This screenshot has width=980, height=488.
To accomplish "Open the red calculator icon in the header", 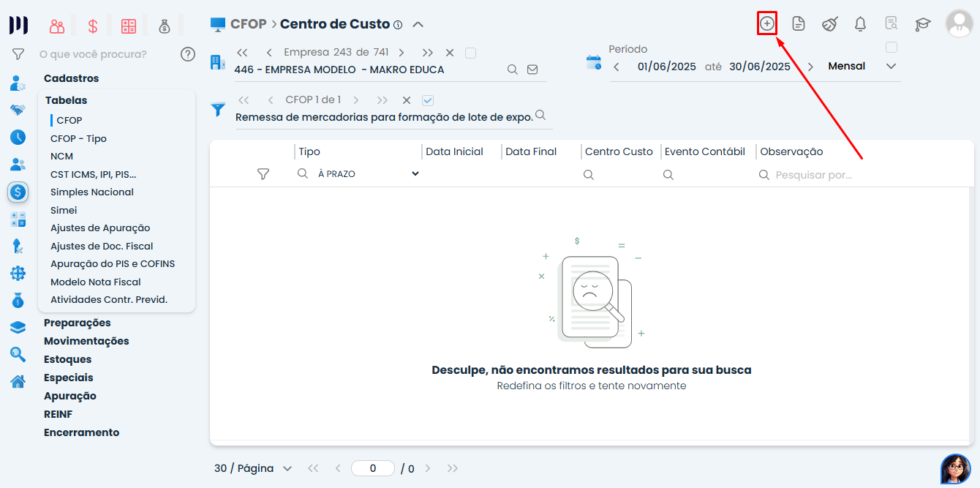I will pyautogui.click(x=129, y=25).
